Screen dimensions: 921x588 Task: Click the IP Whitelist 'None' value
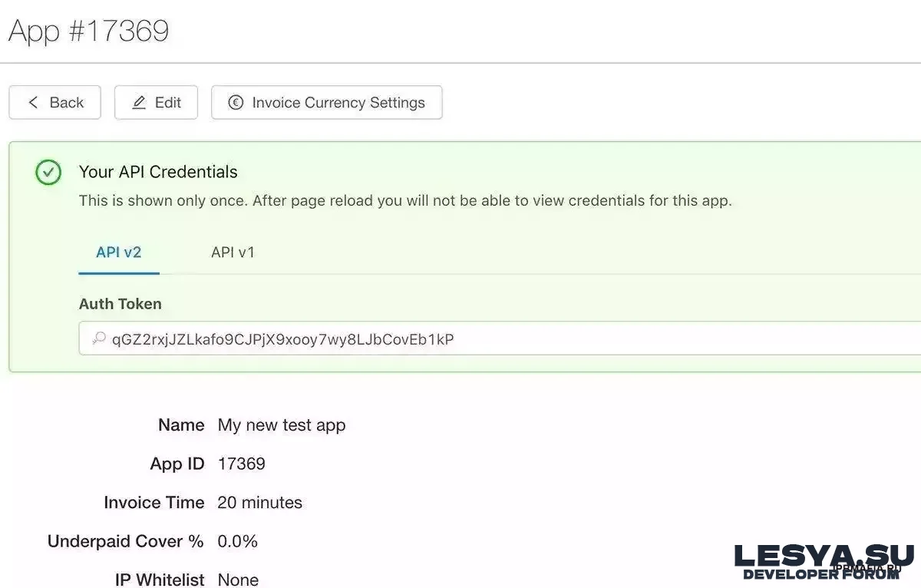tap(238, 580)
